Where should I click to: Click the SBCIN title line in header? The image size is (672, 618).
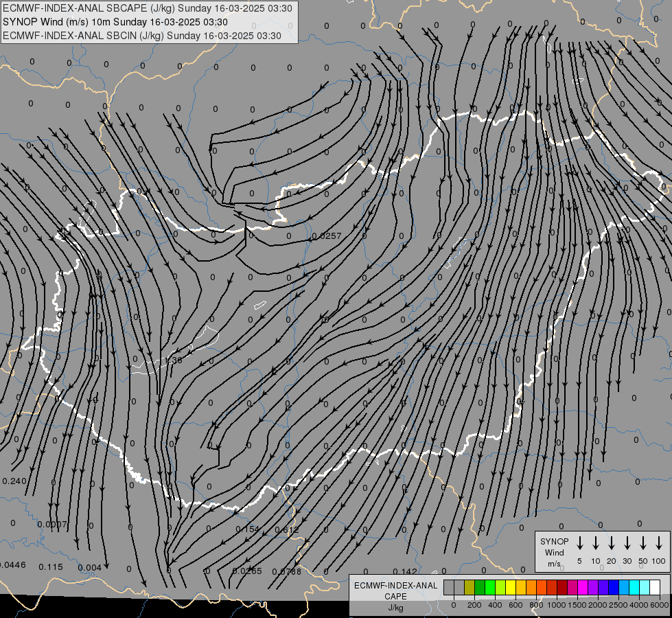[142, 36]
